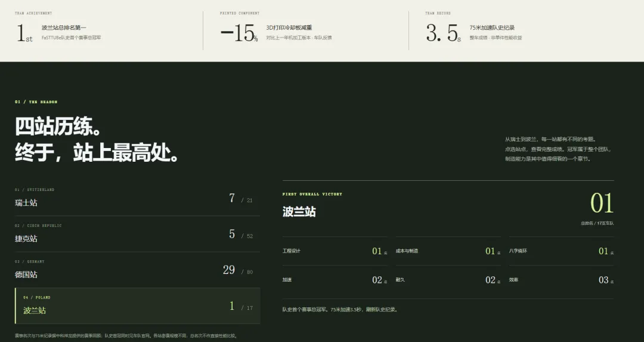The height and width of the screenshot is (342, 644).
Task: Click the large '−15%' figure
Action: pyautogui.click(x=239, y=33)
